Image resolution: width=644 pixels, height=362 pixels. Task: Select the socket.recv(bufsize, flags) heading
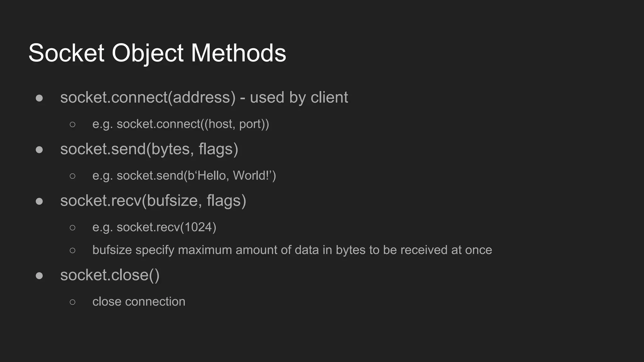point(153,201)
